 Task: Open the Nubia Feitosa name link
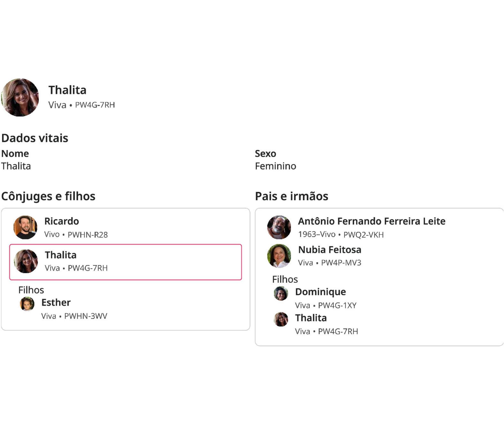click(x=330, y=250)
